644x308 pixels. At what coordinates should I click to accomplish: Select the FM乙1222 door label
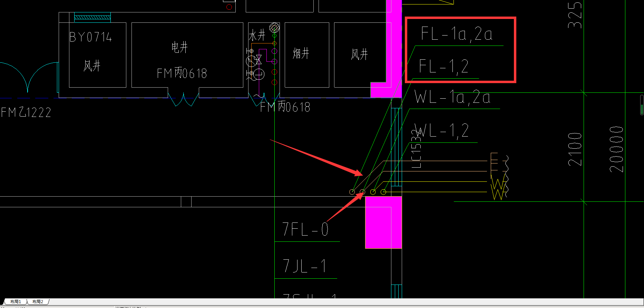(26, 112)
